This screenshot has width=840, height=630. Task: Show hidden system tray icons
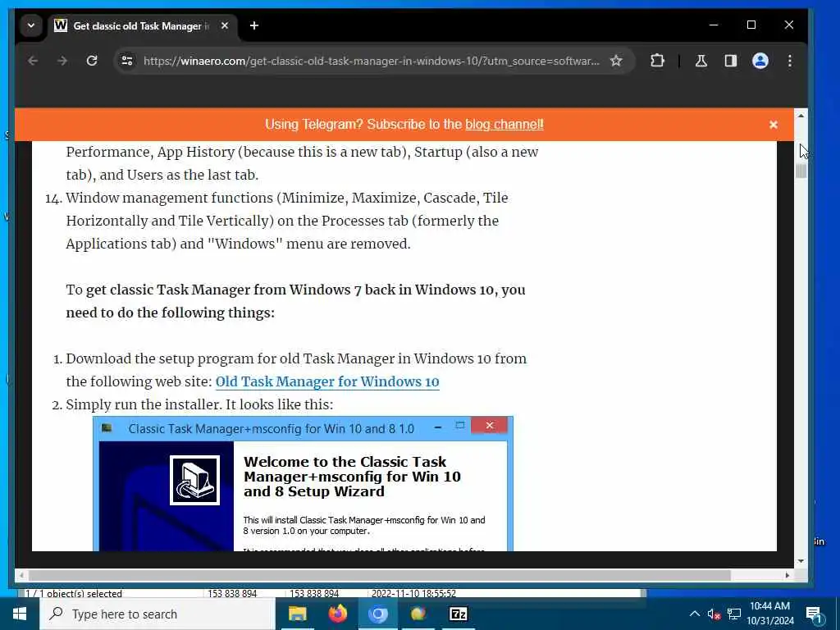694,614
